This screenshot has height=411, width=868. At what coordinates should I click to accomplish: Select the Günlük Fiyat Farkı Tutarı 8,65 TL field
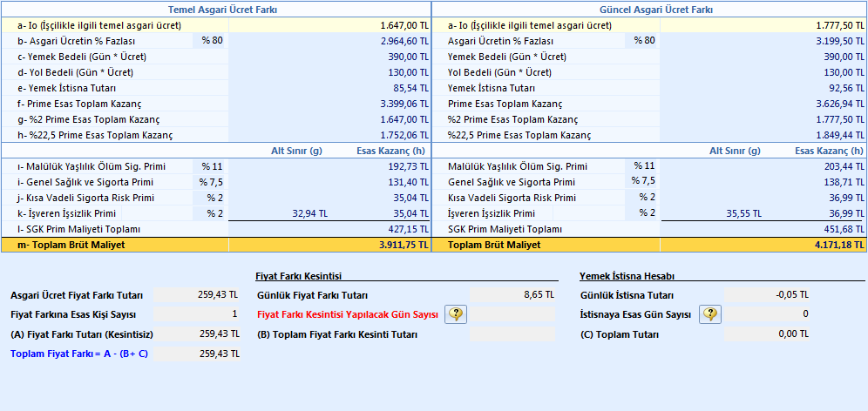coord(513,295)
